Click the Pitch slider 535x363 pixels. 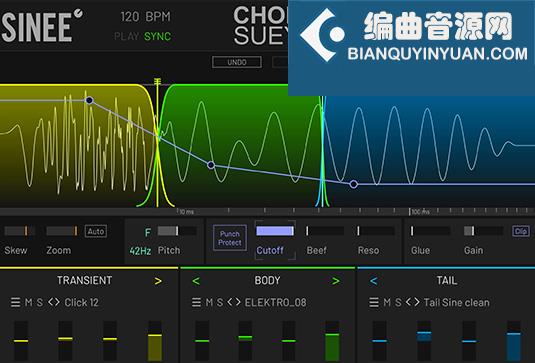click(x=177, y=231)
